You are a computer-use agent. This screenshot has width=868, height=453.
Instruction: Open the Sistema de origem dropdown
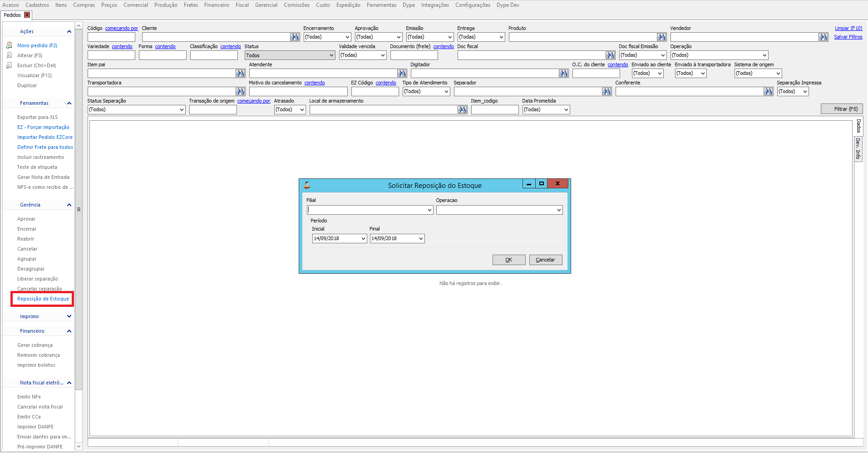[x=778, y=74]
